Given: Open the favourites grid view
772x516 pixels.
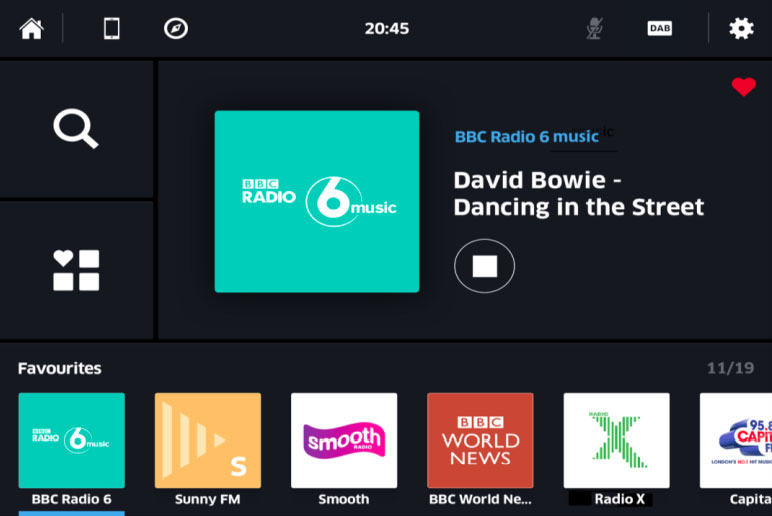Looking at the screenshot, I should coord(76,270).
